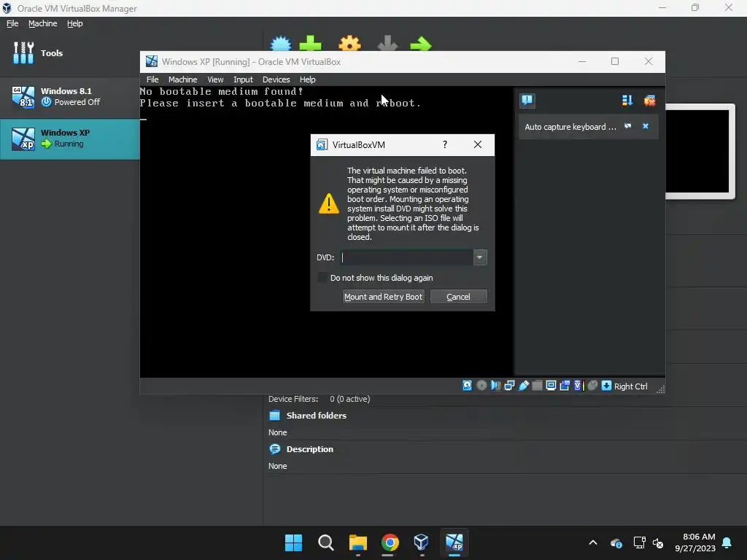Click the Shared folders section header
747x560 pixels.
pos(317,416)
